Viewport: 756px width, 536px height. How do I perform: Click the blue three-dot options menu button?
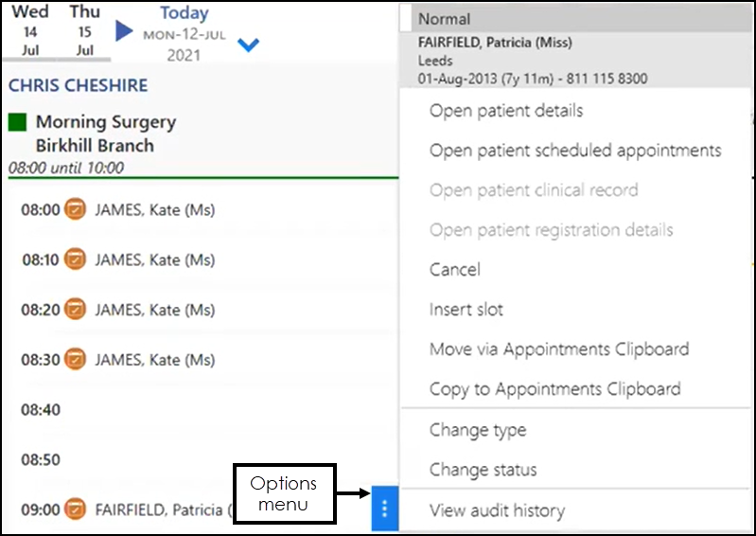tap(384, 509)
